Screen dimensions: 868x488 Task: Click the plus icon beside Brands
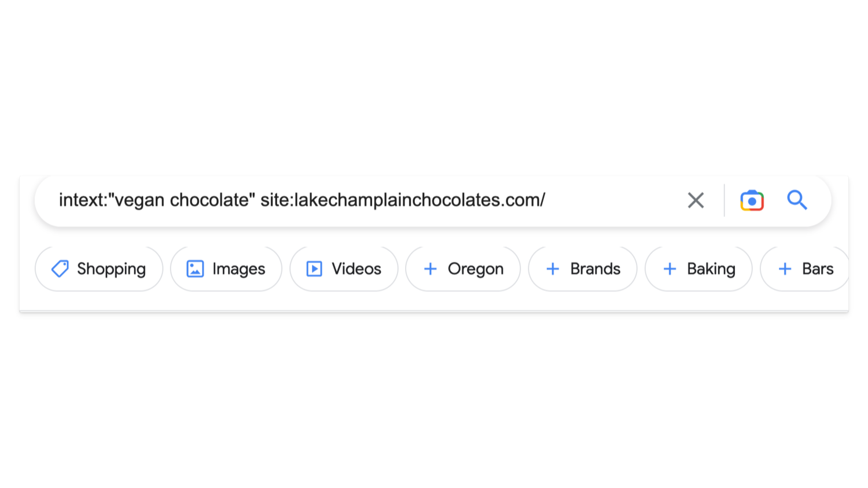(553, 269)
